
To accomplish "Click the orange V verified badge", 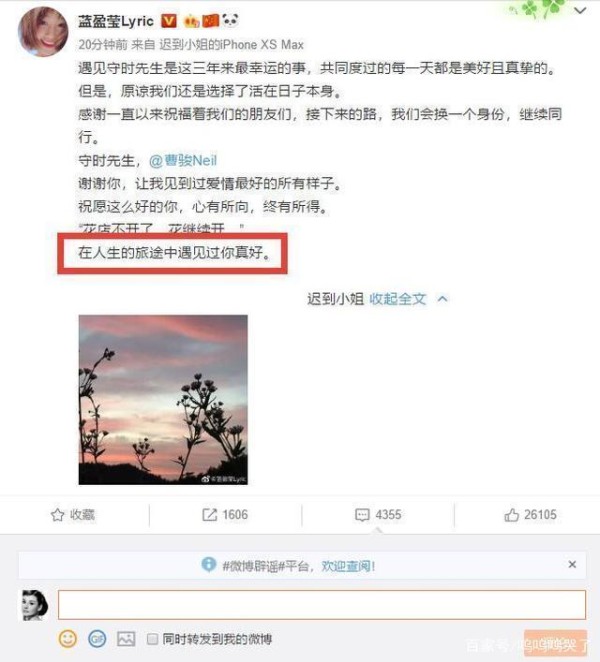I will click(x=169, y=21).
